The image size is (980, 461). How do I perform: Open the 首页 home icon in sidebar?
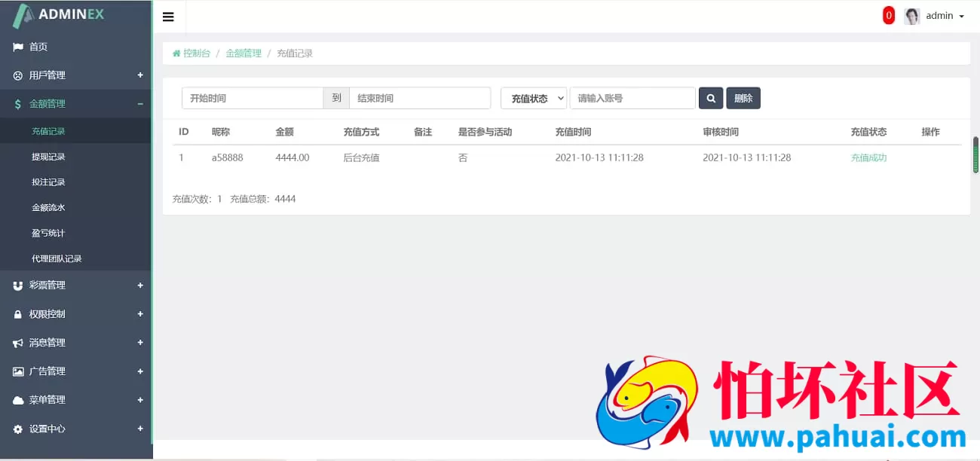pos(18,47)
